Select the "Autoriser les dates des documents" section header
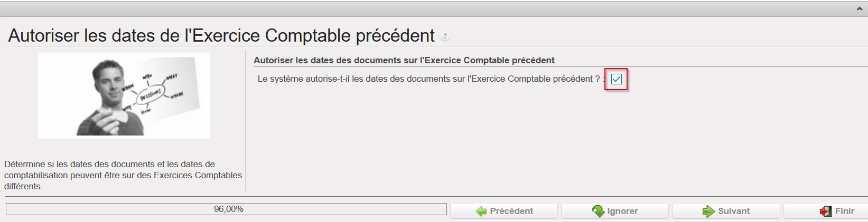Screen dimensions: 868x222 pos(404,60)
